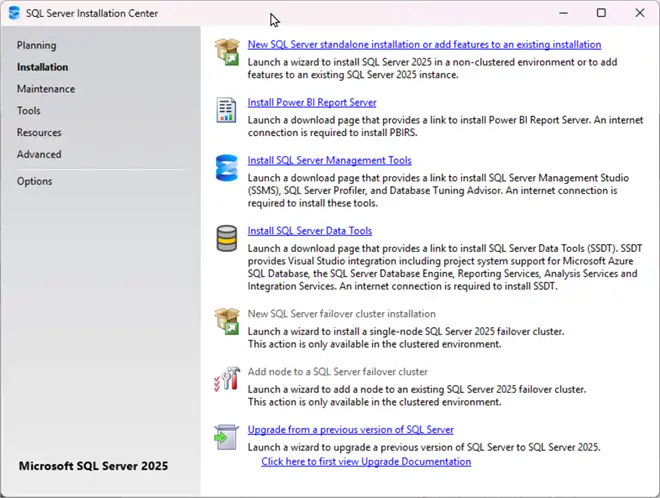The width and height of the screenshot is (660, 498).
Task: Click the 'SQL Server Installation Center' window title
Action: pos(92,13)
